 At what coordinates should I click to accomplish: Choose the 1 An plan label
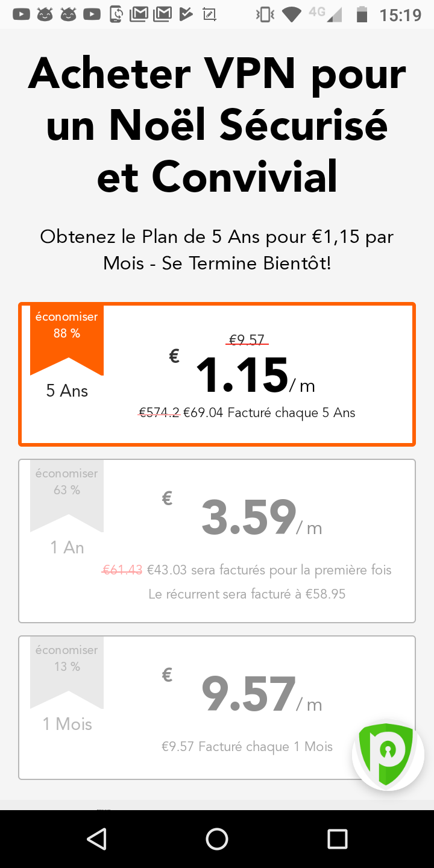[x=67, y=547]
